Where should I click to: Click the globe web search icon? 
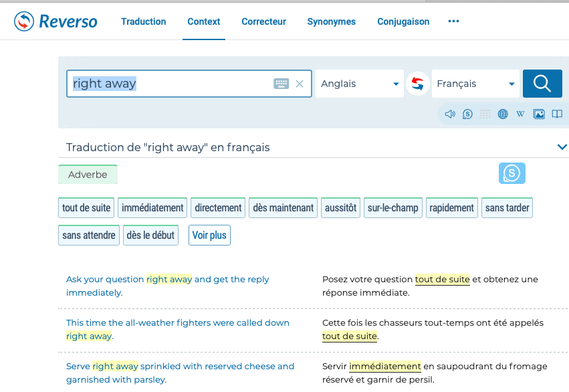pyautogui.click(x=503, y=114)
